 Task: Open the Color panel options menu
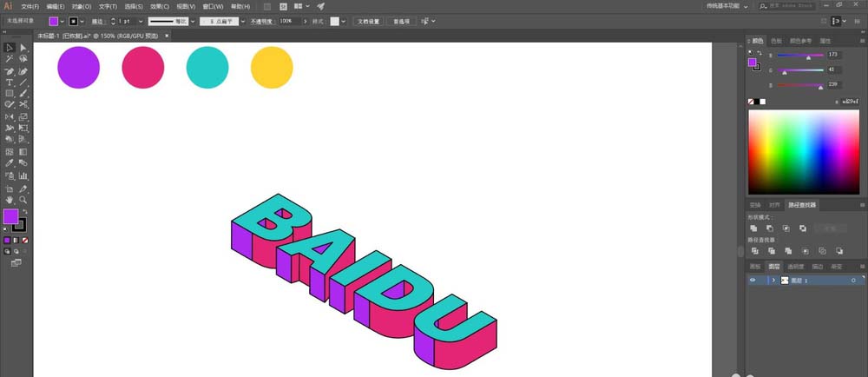(862, 41)
